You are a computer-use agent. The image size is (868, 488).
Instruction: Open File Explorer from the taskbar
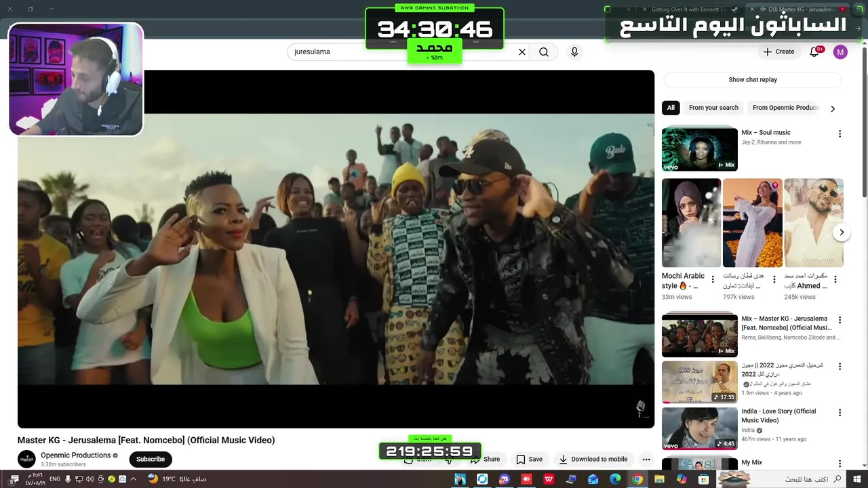pos(659,479)
